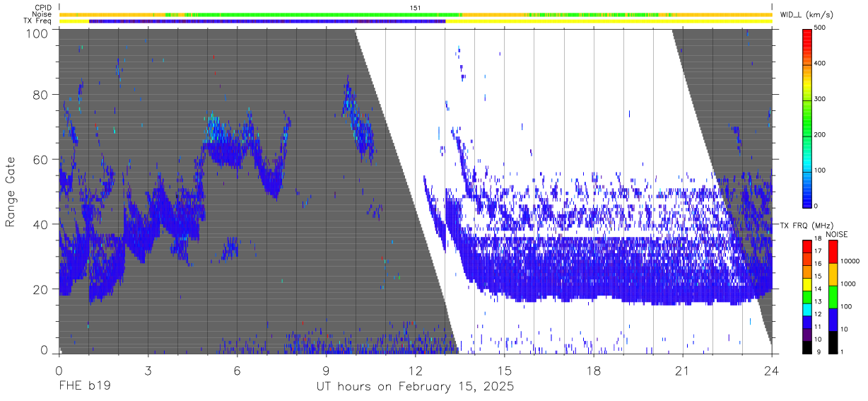Screen dimensions: 868x401
Task: Click the red 17–18 MHz swatch
Action: [x=807, y=246]
